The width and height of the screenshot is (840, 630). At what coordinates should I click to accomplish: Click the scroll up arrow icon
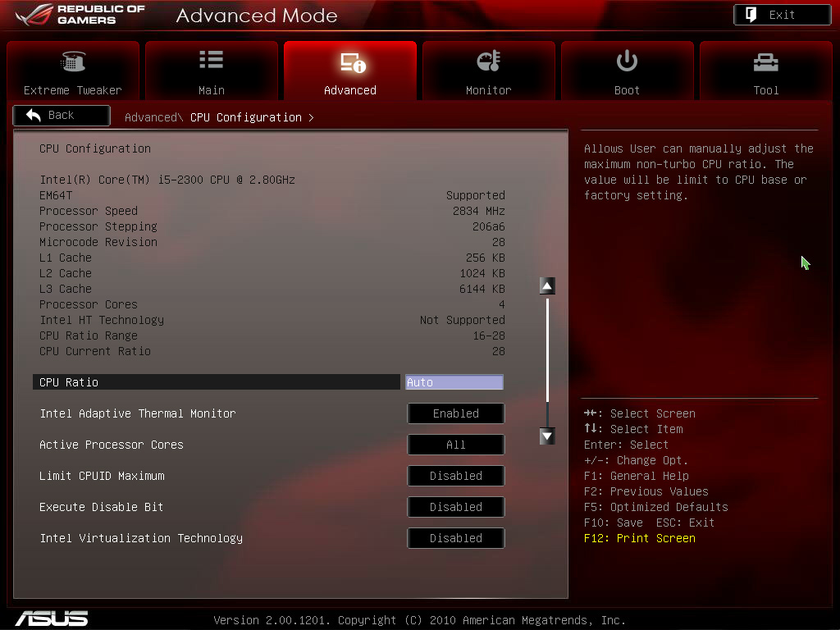point(547,286)
